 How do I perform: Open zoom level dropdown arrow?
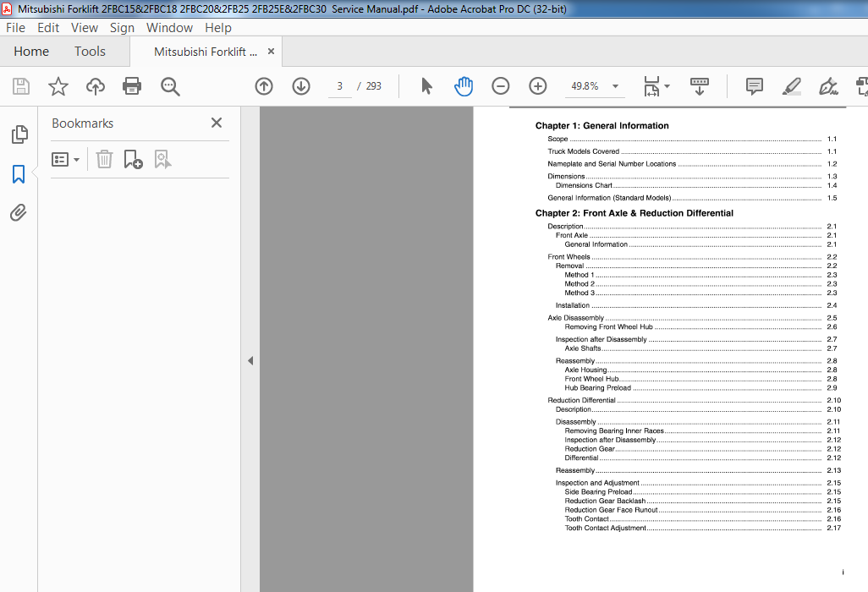tap(615, 86)
